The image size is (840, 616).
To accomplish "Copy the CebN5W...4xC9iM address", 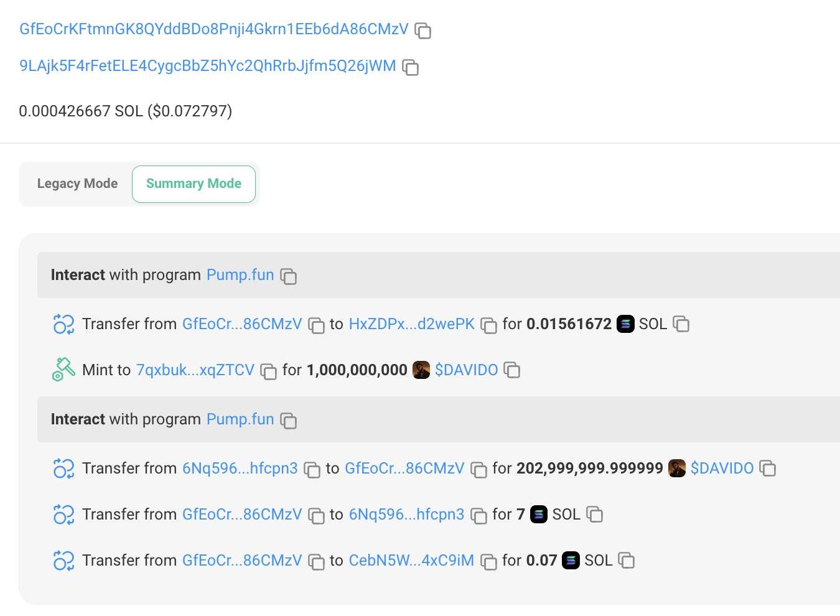I will click(x=489, y=561).
